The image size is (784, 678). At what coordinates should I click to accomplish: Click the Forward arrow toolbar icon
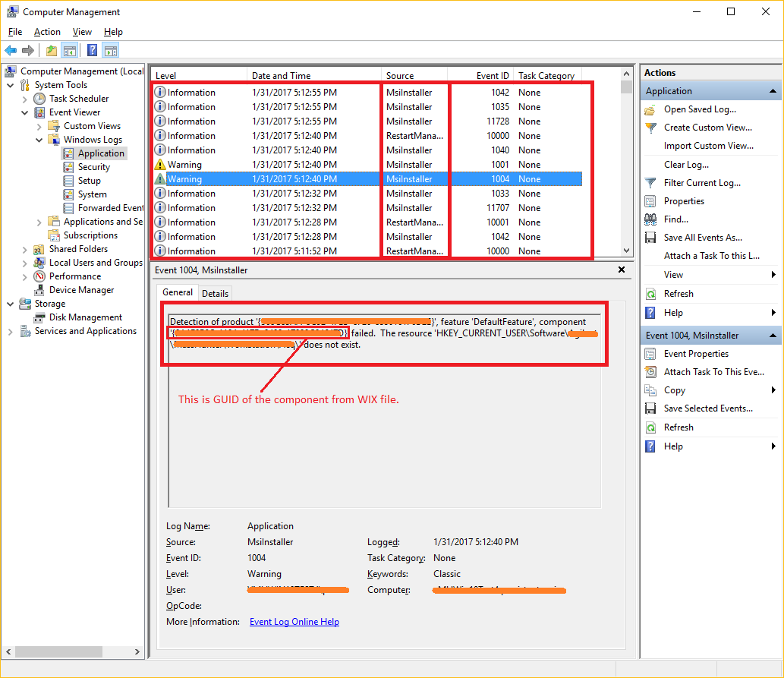pos(29,51)
